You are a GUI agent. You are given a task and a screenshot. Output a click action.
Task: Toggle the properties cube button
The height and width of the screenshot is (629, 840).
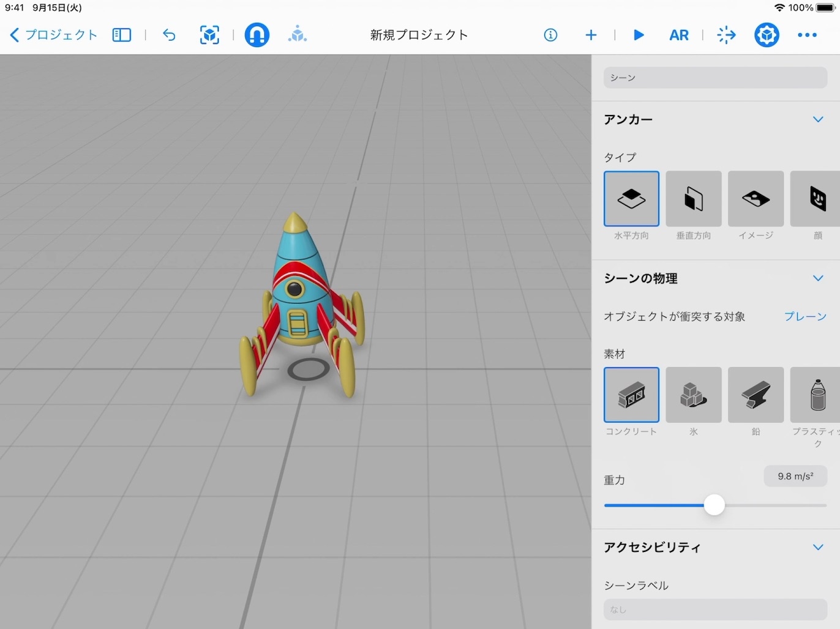[767, 35]
